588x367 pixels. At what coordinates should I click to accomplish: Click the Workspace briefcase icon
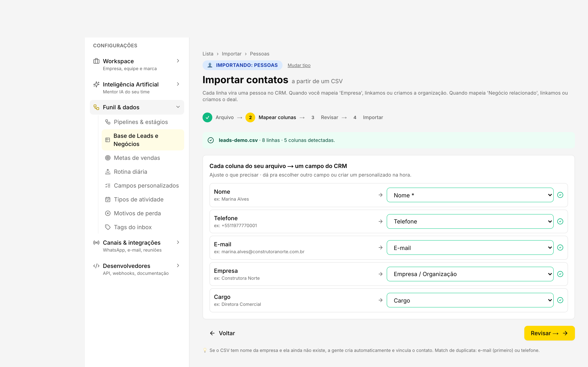click(x=96, y=61)
